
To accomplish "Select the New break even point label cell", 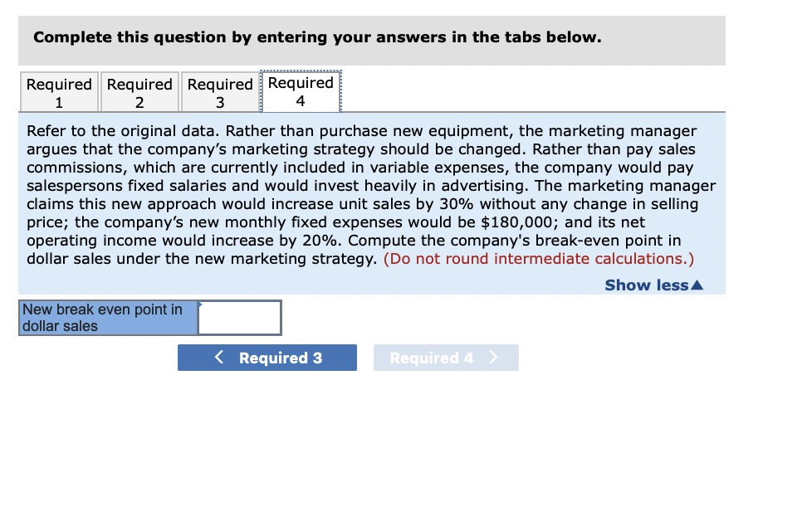I will (108, 317).
